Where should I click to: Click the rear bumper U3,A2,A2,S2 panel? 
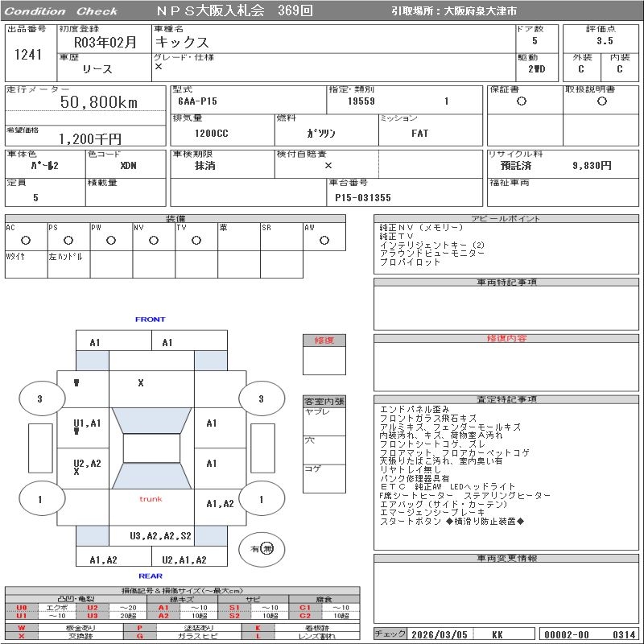[160, 535]
